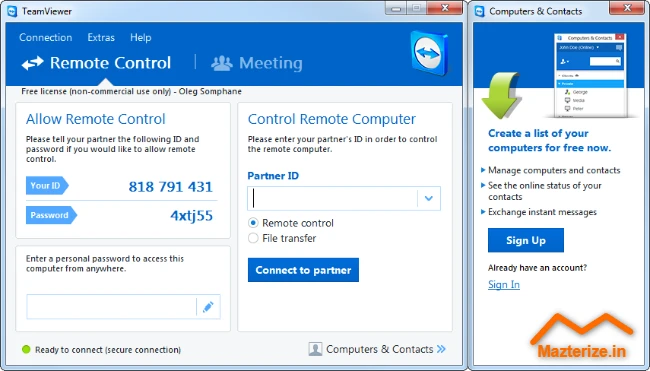Click the person icon beside Computers & Contacts
This screenshot has height=371, width=650.
point(315,349)
